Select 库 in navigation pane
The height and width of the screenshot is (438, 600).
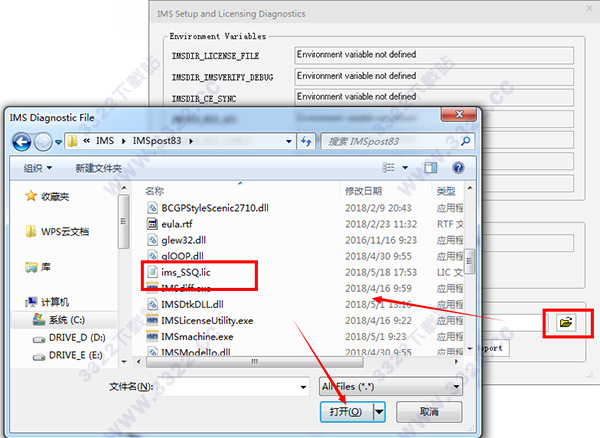click(x=38, y=267)
